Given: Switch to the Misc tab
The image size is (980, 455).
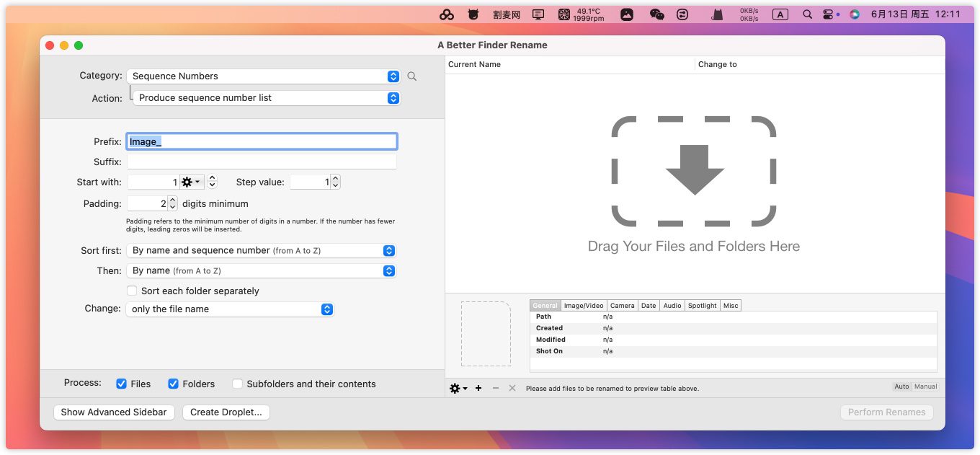Looking at the screenshot, I should [x=731, y=306].
